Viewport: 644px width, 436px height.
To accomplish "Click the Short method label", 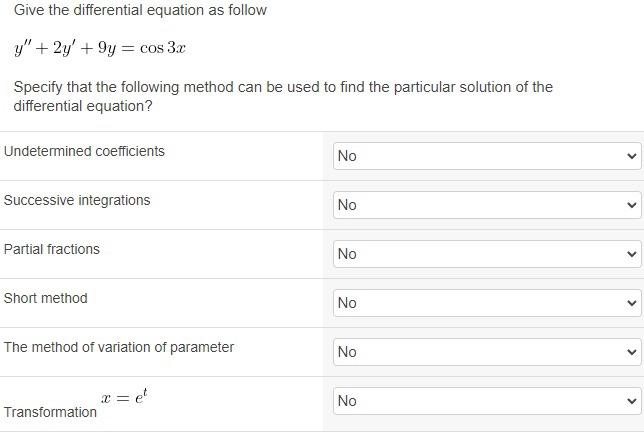I will pos(46,298).
